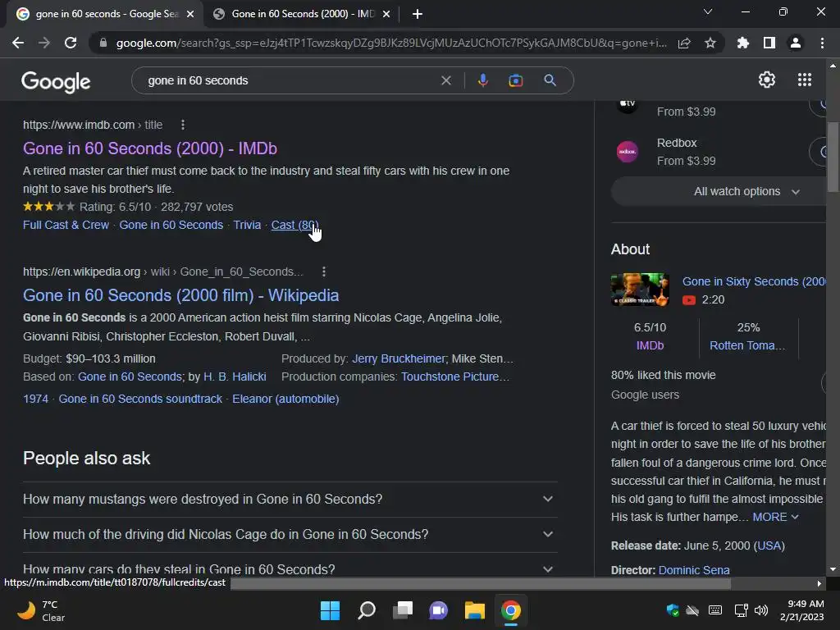This screenshot has width=840, height=630.
Task: Open the Rotten Tomatoes link
Action: click(747, 345)
